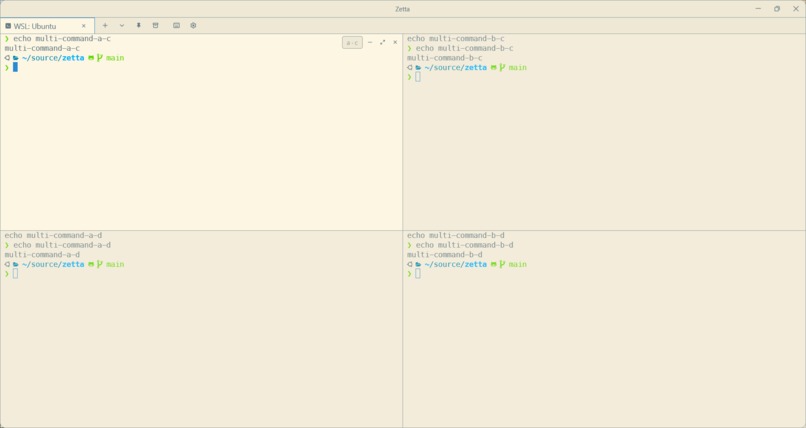Click the prompted "echo multi-command-a-c" command line
Image resolution: width=806 pixels, height=428 pixels.
pos(62,39)
